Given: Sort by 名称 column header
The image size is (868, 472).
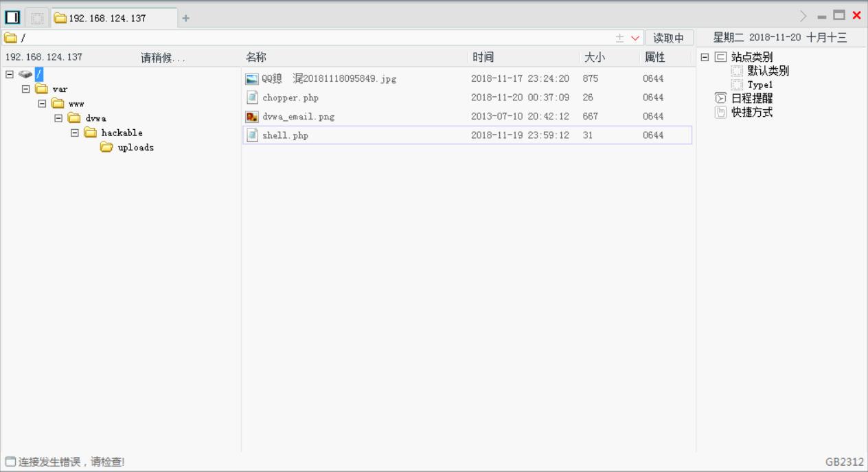Looking at the screenshot, I should pyautogui.click(x=256, y=58).
